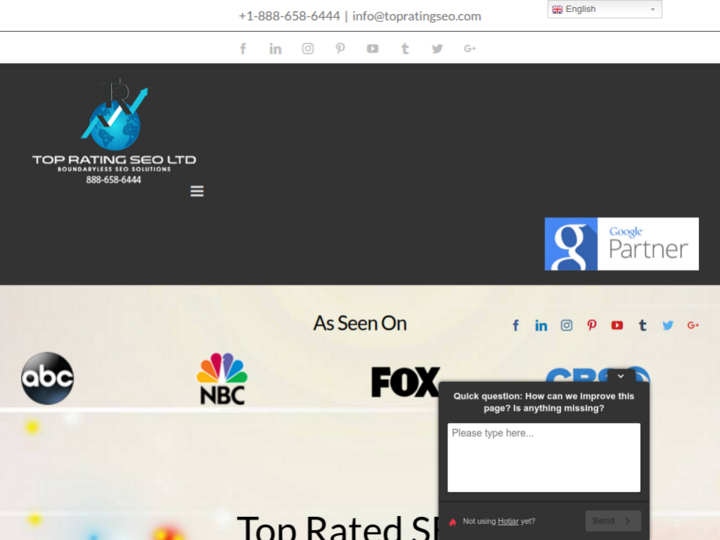Click the gray YouTube icon in top bar
Viewport: 720px width, 540px height.
pos(372,48)
